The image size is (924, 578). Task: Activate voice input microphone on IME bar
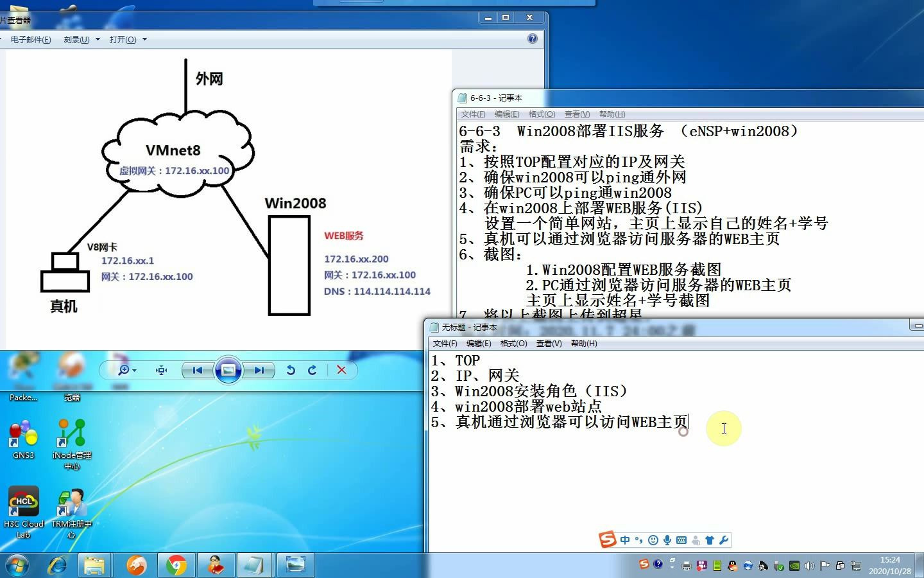(x=667, y=540)
